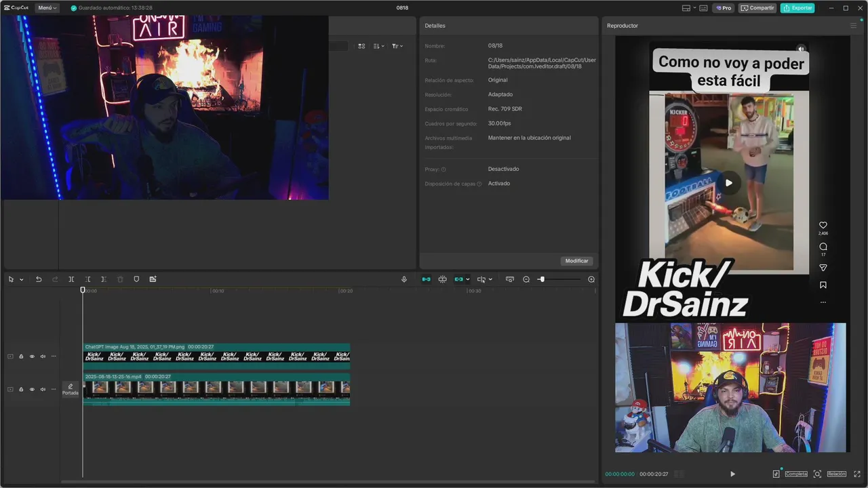The height and width of the screenshot is (488, 868).
Task: Click the grid view icon in media panel
Action: coord(361,46)
